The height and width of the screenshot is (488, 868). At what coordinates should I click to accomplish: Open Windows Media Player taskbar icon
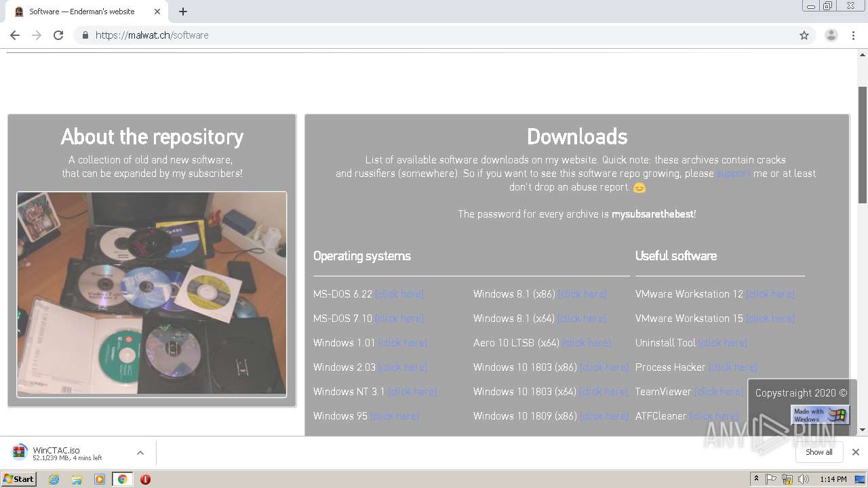pyautogui.click(x=100, y=479)
